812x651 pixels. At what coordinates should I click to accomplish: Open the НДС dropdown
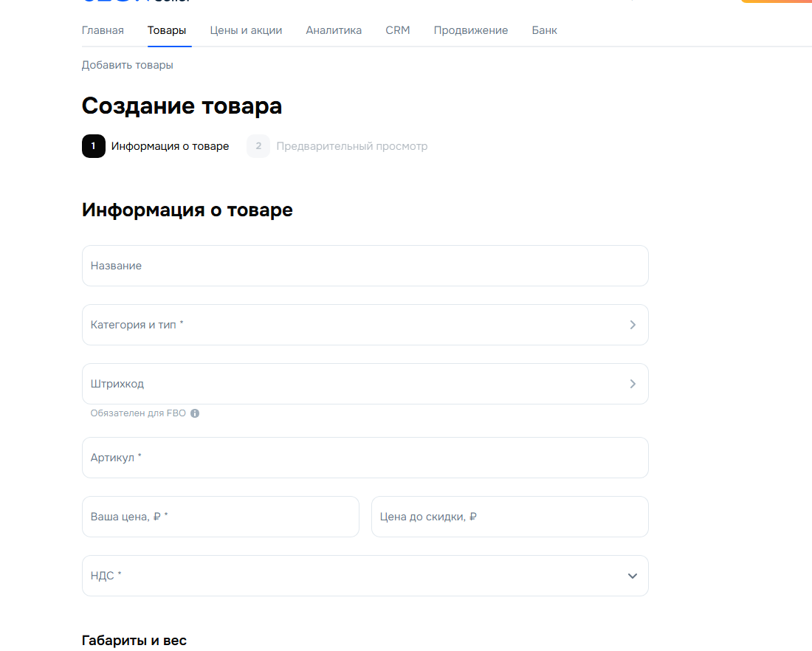click(632, 576)
